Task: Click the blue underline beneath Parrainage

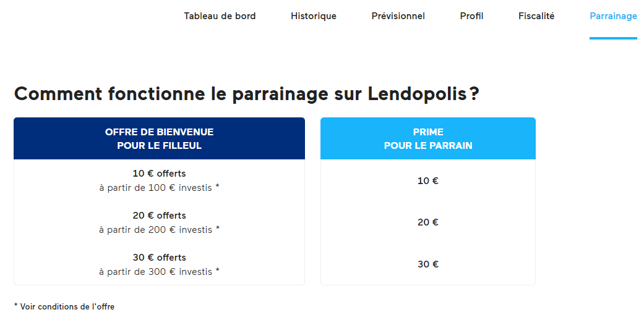Action: pos(613,38)
